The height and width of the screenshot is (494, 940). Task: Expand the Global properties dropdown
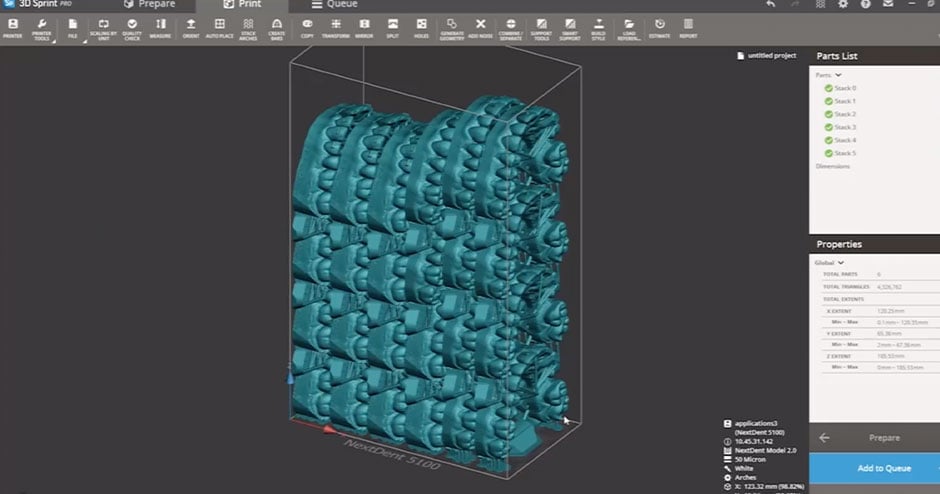842,262
